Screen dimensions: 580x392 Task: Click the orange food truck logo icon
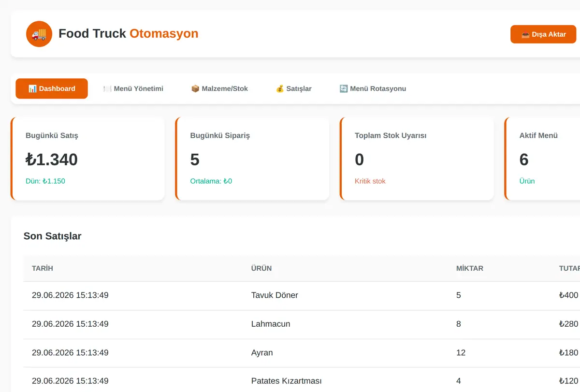[x=39, y=34]
